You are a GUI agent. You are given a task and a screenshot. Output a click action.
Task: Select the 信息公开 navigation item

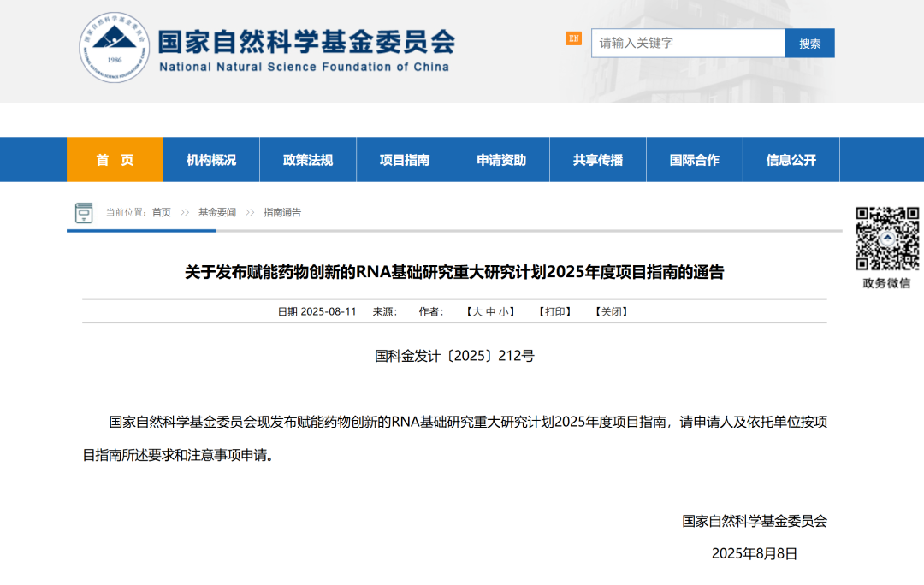click(791, 160)
